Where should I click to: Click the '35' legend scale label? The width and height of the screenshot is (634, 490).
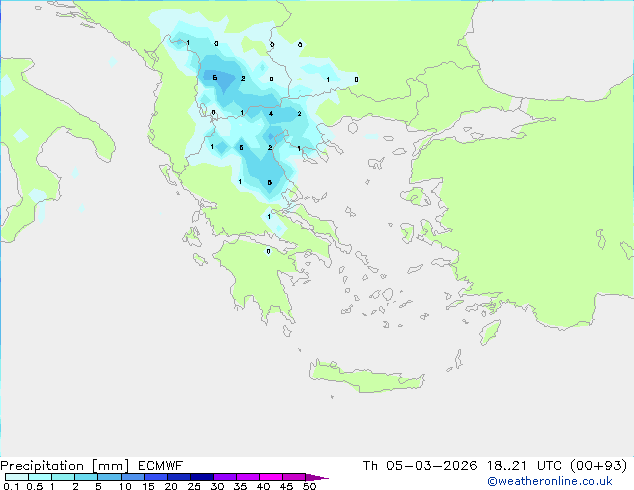(240, 486)
